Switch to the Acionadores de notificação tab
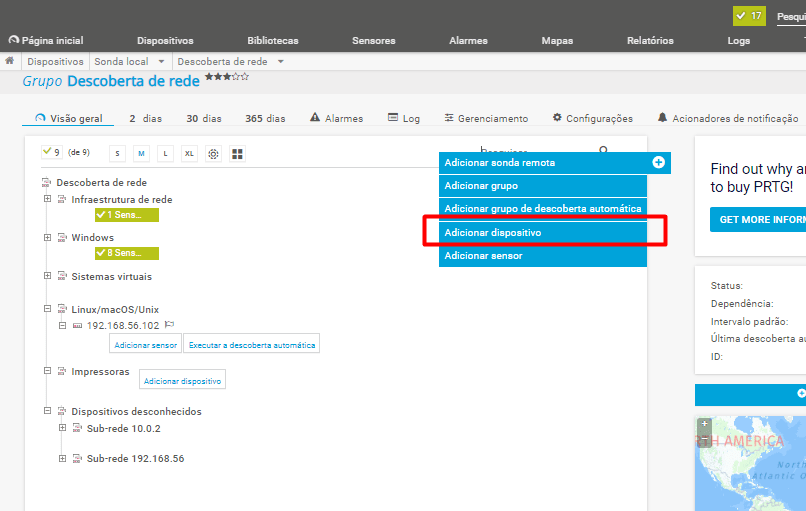This screenshot has width=806, height=511. [x=727, y=118]
